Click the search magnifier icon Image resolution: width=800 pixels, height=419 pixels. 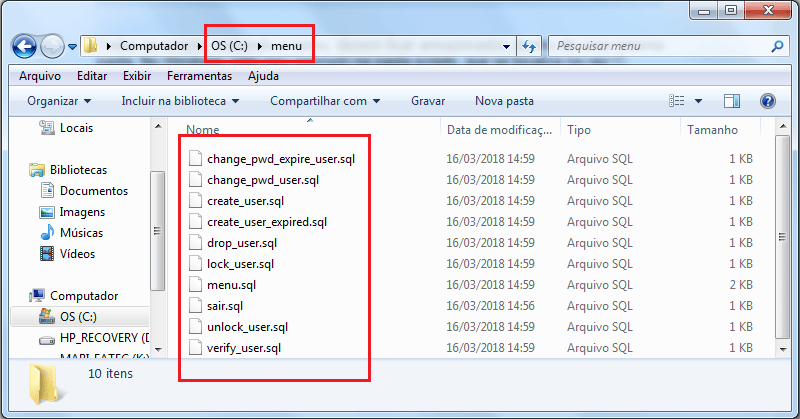pos(777,46)
